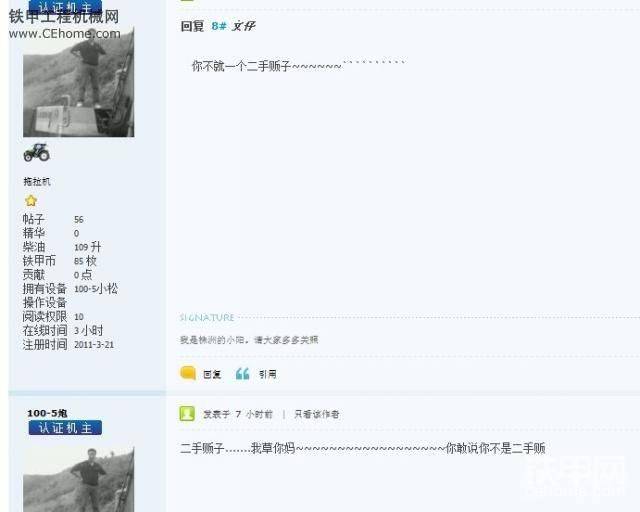Viewport: 640px width, 512px height.
Task: Click the tractor rank icon
Action: pos(37,152)
